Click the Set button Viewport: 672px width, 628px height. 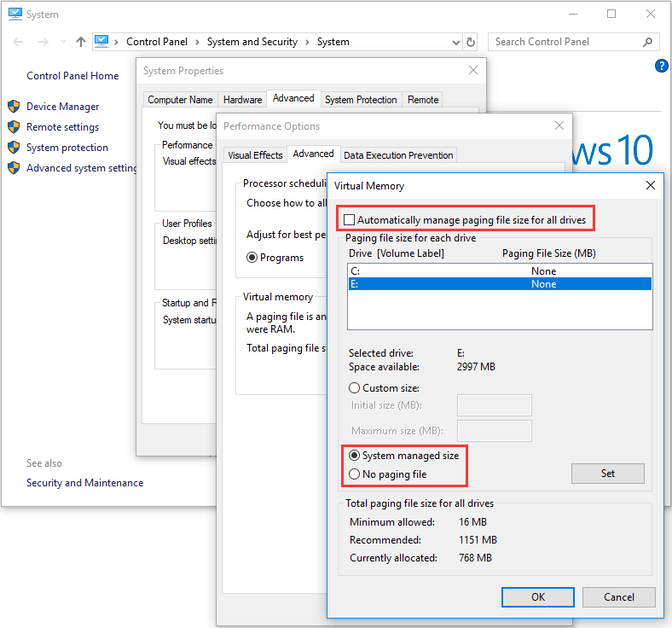click(x=608, y=474)
